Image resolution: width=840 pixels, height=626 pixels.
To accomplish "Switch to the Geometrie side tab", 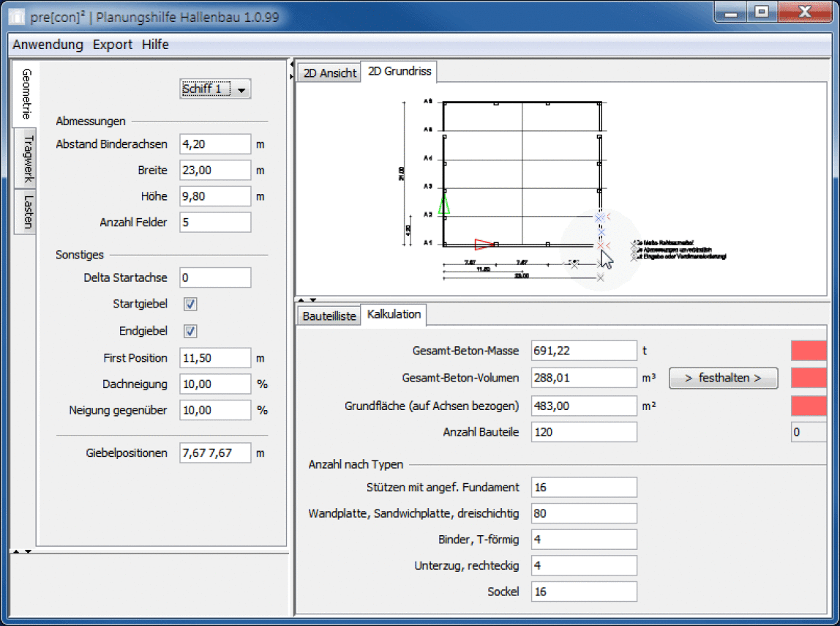I will coord(26,94).
